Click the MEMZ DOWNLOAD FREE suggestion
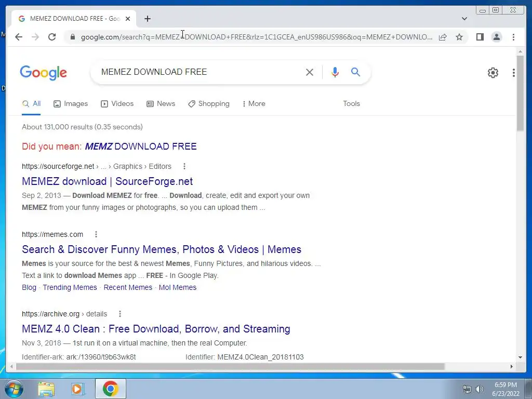Image resolution: width=532 pixels, height=399 pixels. (x=140, y=147)
